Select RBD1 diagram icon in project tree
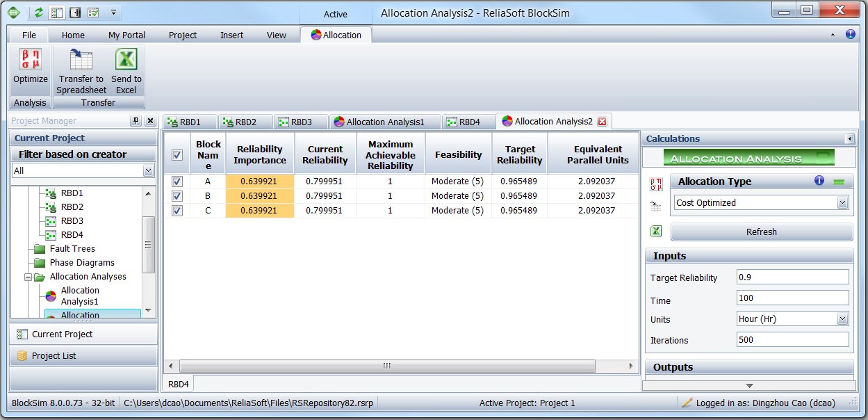This screenshot has height=420, width=868. (x=50, y=193)
